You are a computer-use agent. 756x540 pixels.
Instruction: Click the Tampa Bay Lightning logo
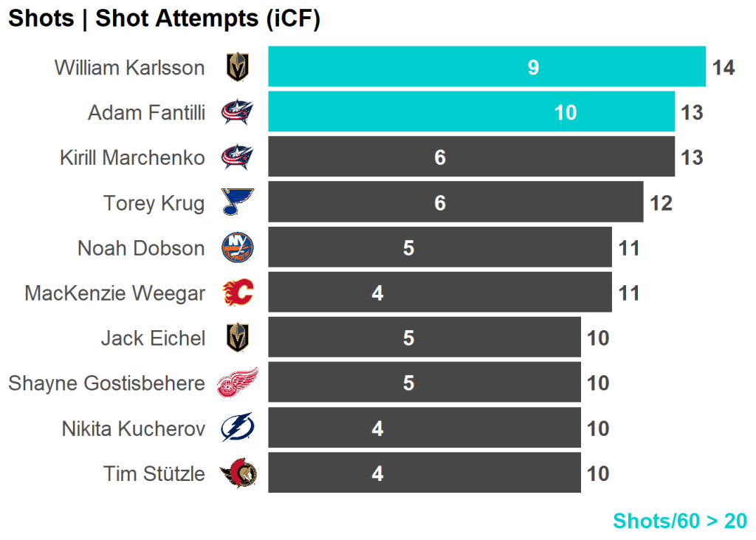tap(238, 428)
